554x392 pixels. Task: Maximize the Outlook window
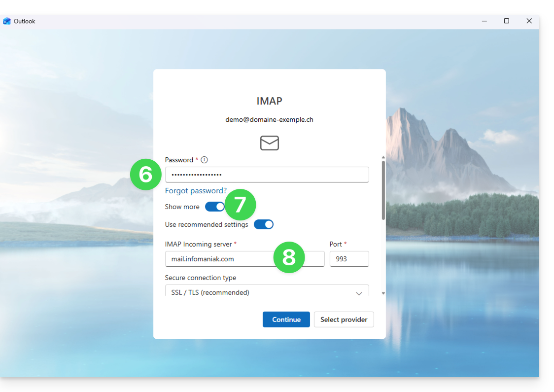[x=507, y=21]
